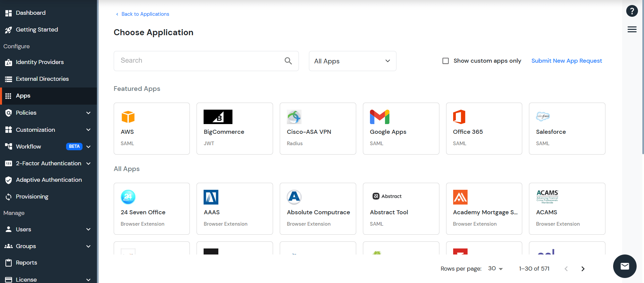This screenshot has height=283, width=644.
Task: Click the Academy Mortgage logo
Action: (x=460, y=197)
